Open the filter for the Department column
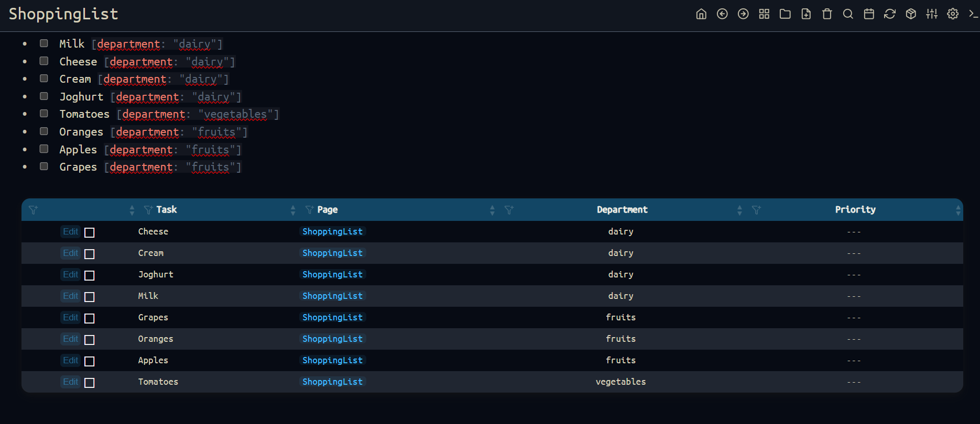Screen dimensions: 980x424 pos(509,210)
